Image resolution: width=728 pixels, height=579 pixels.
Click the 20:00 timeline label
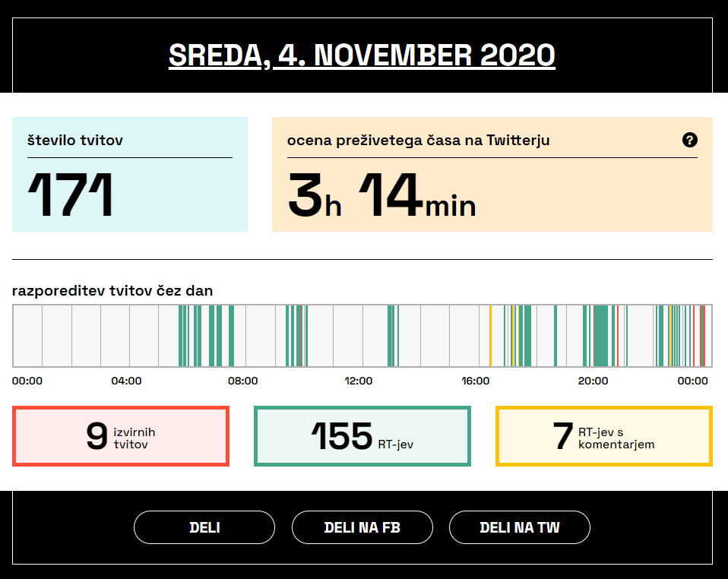[x=593, y=381]
